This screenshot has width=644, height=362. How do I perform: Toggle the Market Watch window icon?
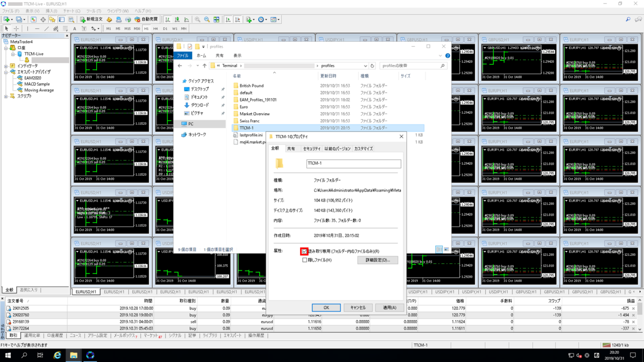33,19
